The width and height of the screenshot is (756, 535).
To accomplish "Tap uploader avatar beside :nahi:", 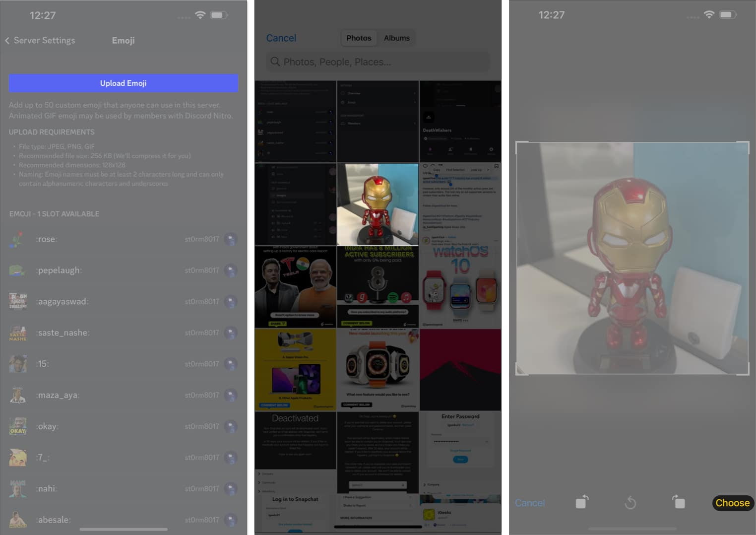I will pyautogui.click(x=231, y=489).
